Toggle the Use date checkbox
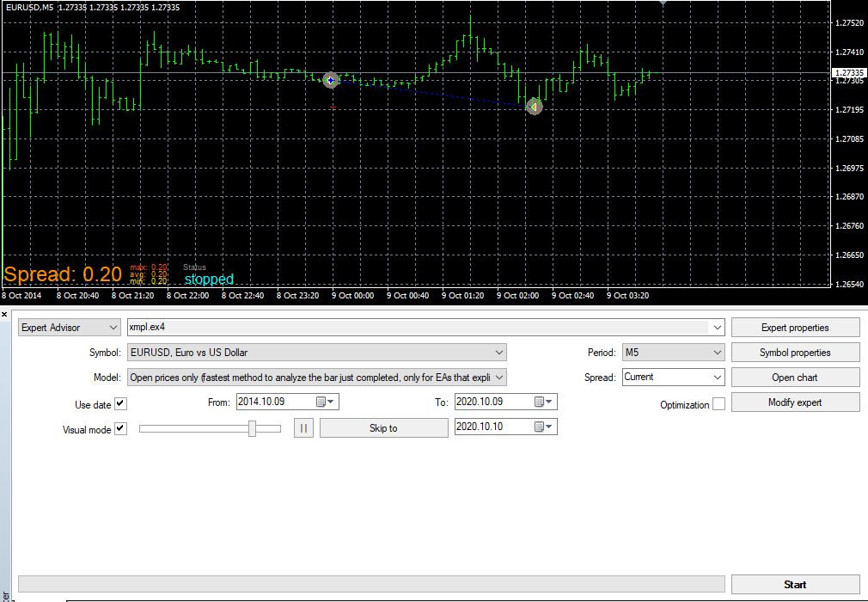Screen dimensions: 868x602 click(x=120, y=403)
